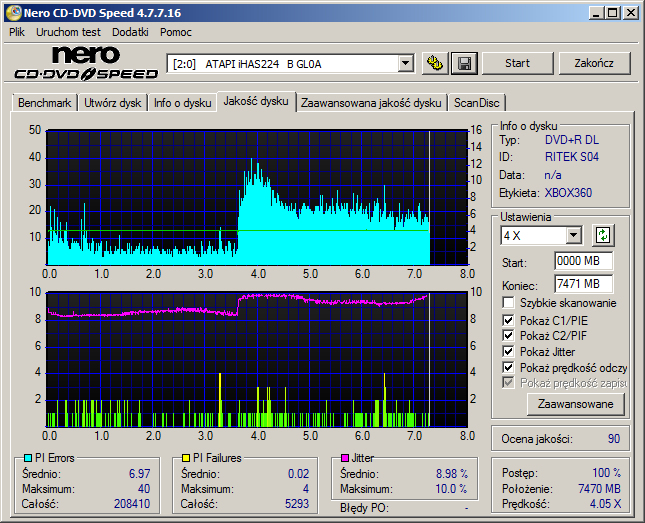645x523 pixels.
Task: Enable the Szybkie skanowanie checkbox
Action: [508, 303]
